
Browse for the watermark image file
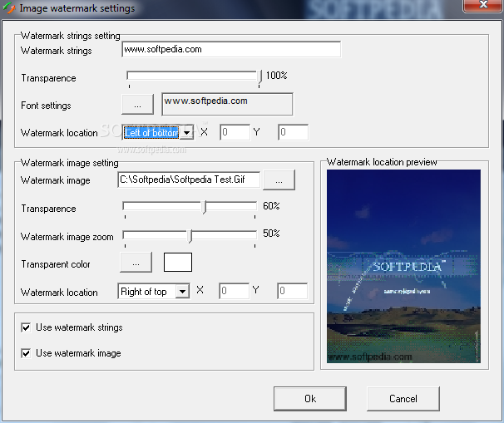coord(279,180)
